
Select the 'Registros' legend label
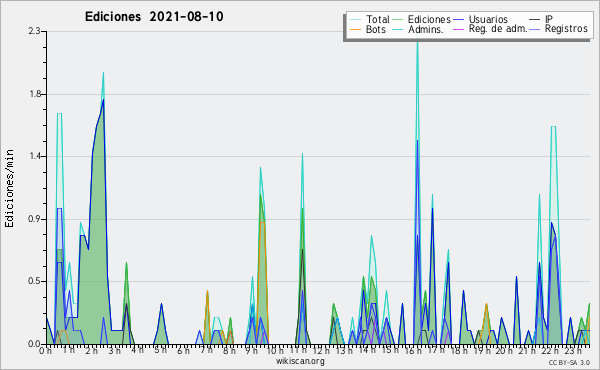pos(566,29)
